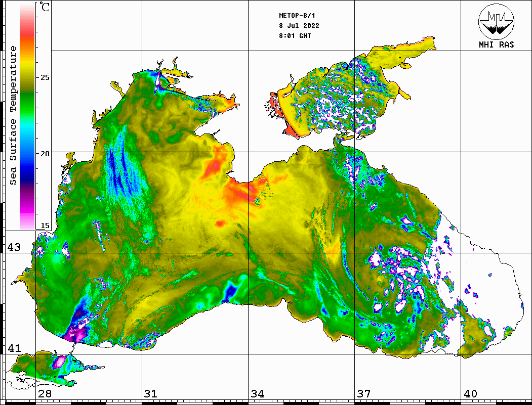The width and height of the screenshot is (532, 405).
Task: Click the longitude label 34
Action: pos(257,394)
